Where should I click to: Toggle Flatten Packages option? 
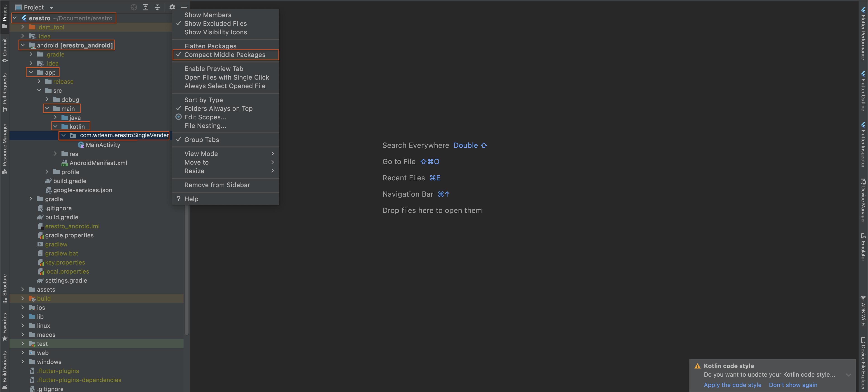pyautogui.click(x=225, y=46)
